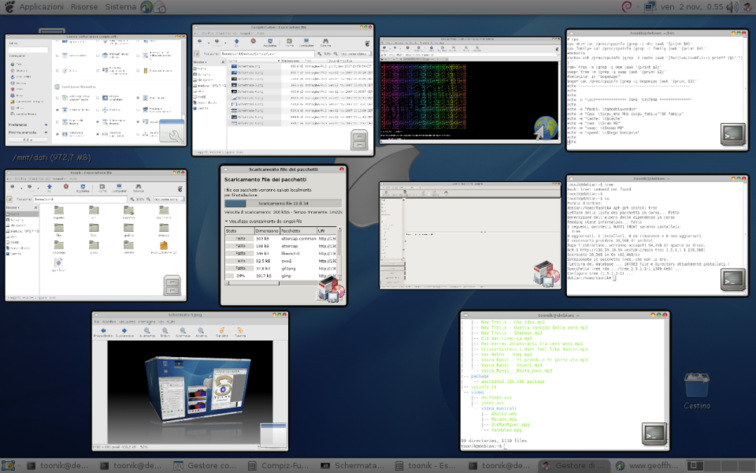Click Synaptic package icon on download dialog
Viewport: 756px width, 473px height.
pos(329,289)
